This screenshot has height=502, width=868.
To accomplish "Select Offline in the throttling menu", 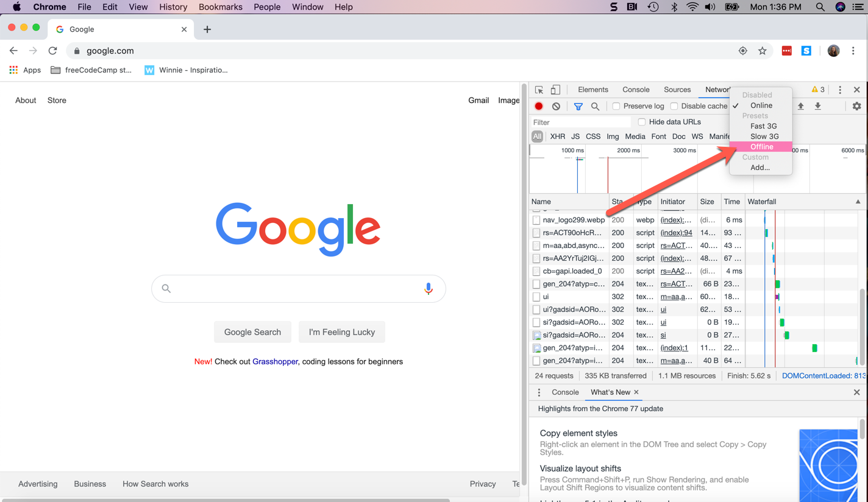I will (761, 147).
